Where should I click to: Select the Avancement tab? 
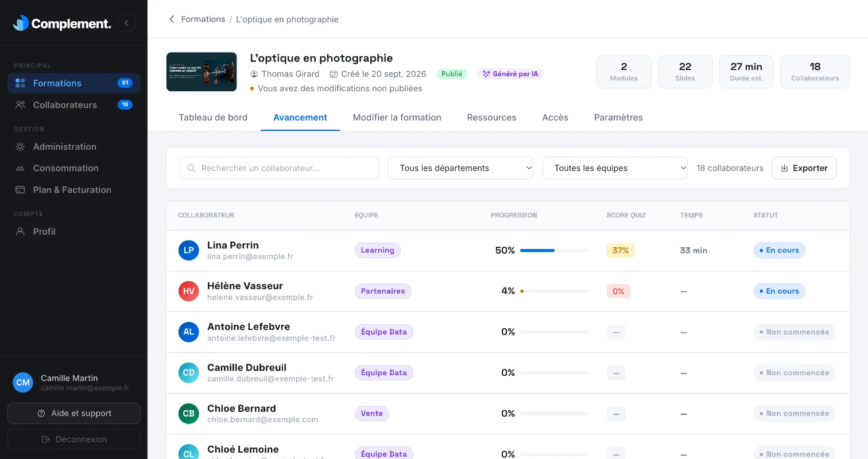(x=300, y=118)
